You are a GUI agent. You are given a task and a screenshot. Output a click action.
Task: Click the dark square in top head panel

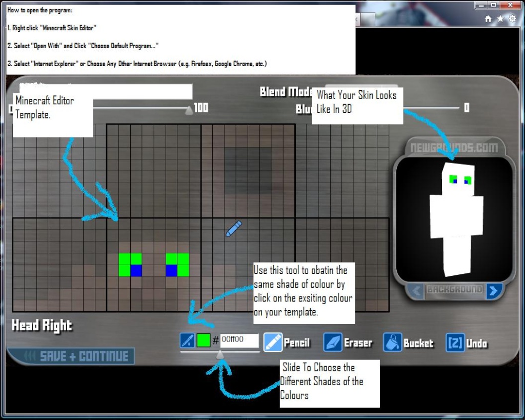click(x=248, y=171)
